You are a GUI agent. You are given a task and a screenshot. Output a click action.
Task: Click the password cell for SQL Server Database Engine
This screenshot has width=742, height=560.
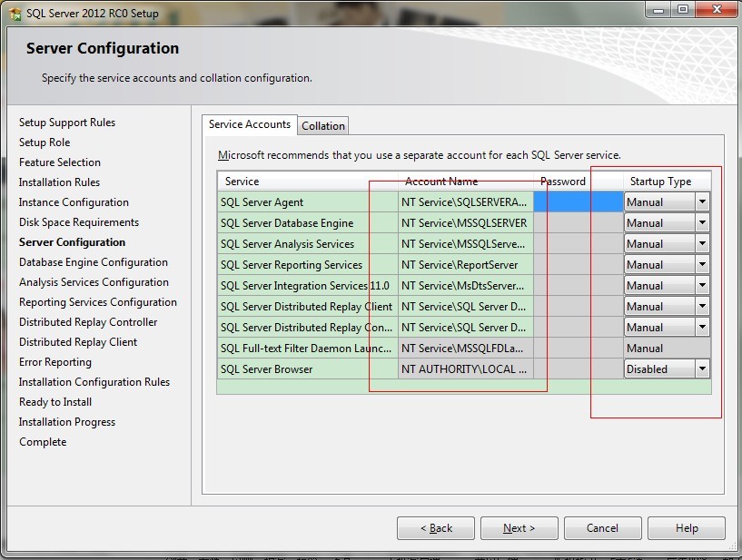point(579,222)
